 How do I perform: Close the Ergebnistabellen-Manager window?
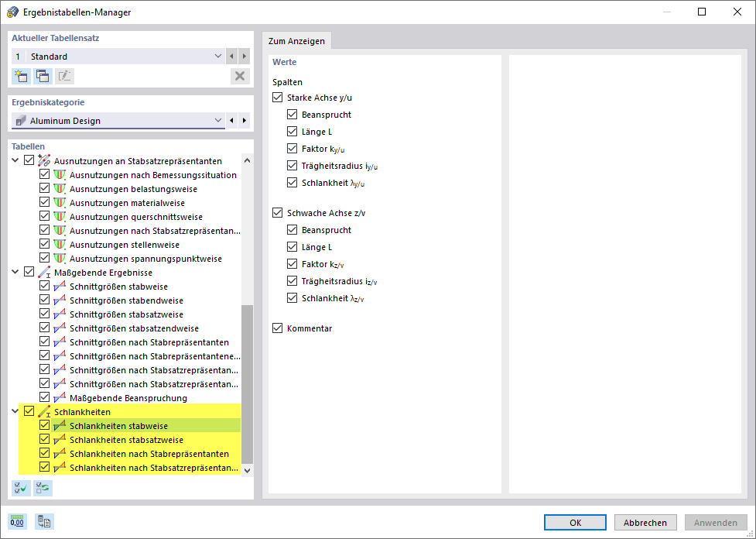[737, 12]
